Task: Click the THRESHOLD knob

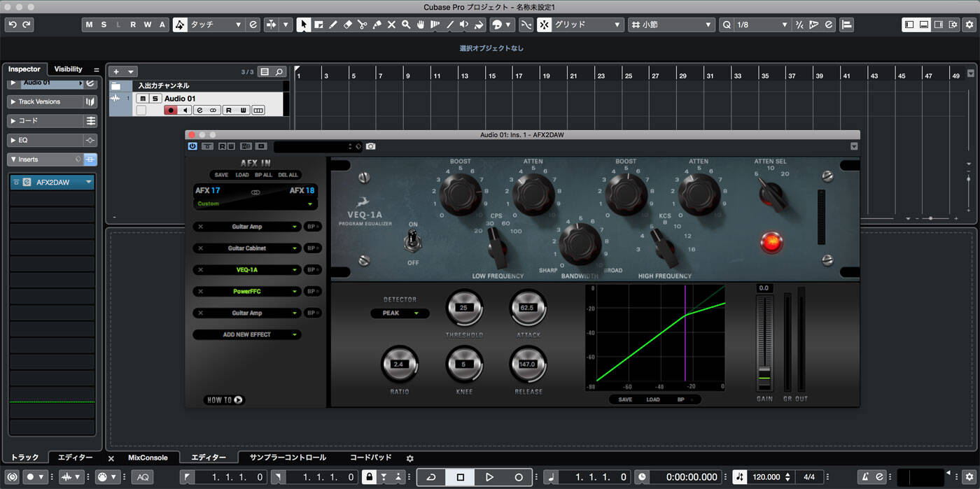Action: [x=463, y=307]
